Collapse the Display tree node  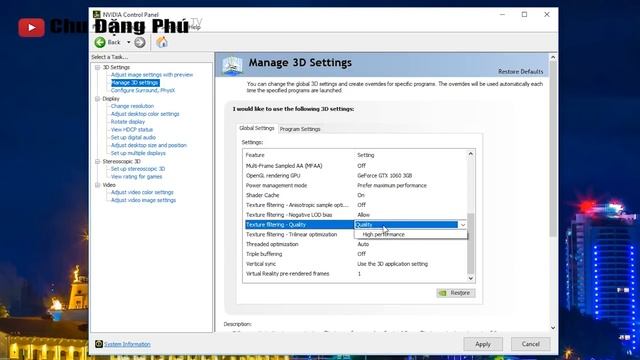98,99
